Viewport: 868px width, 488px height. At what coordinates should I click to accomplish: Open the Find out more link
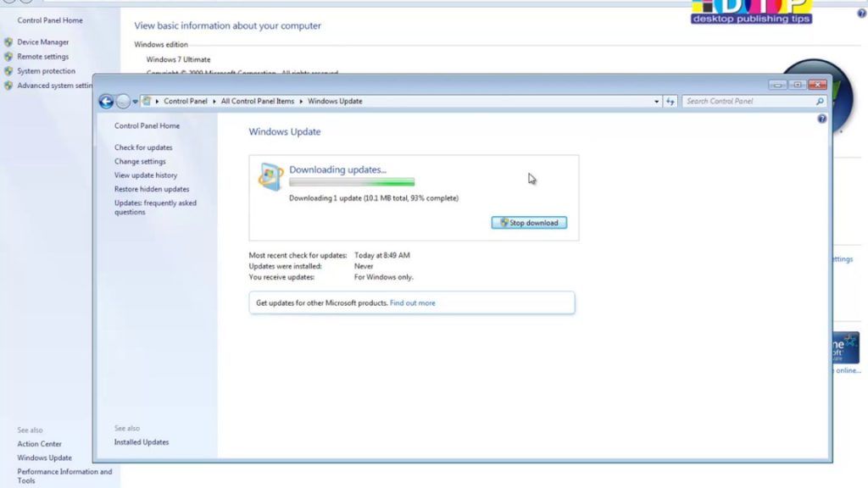click(413, 302)
